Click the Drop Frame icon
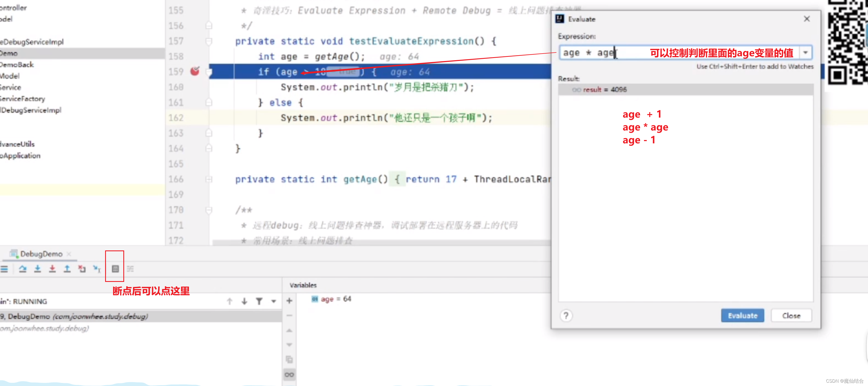This screenshot has height=386, width=868. click(82, 269)
